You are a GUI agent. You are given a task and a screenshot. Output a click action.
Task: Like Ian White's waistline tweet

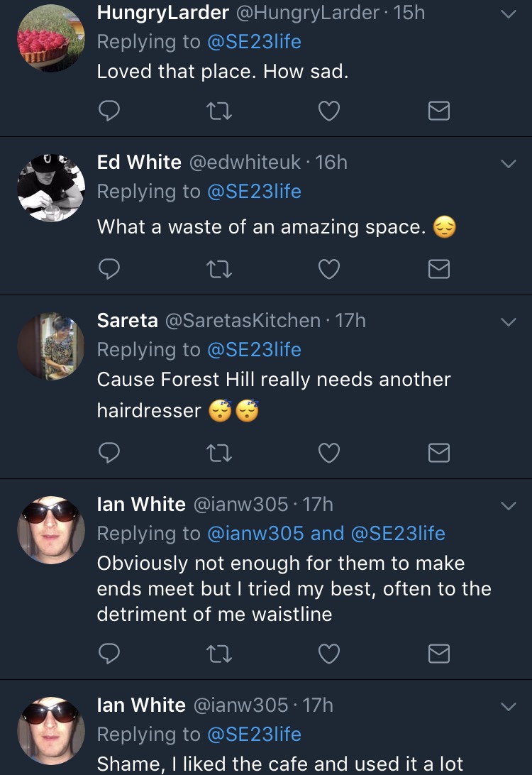coord(329,654)
